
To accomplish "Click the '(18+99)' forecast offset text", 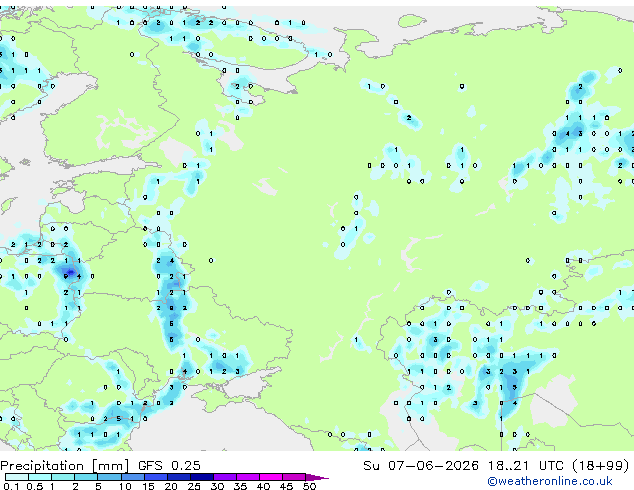I will (x=601, y=466).
